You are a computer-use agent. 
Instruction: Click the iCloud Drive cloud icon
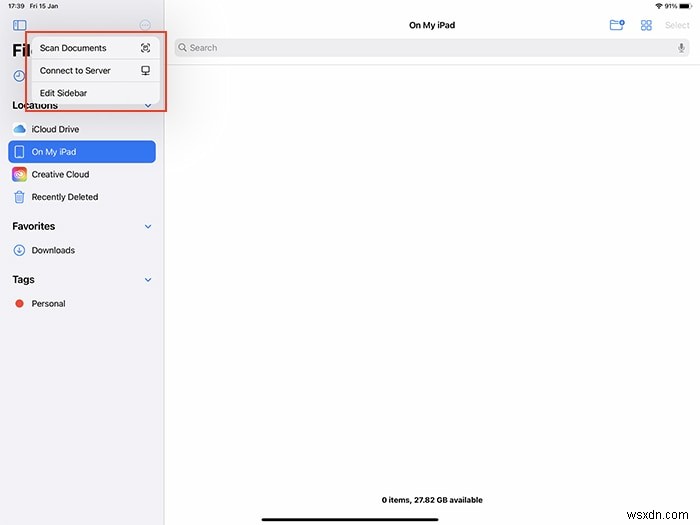point(19,129)
